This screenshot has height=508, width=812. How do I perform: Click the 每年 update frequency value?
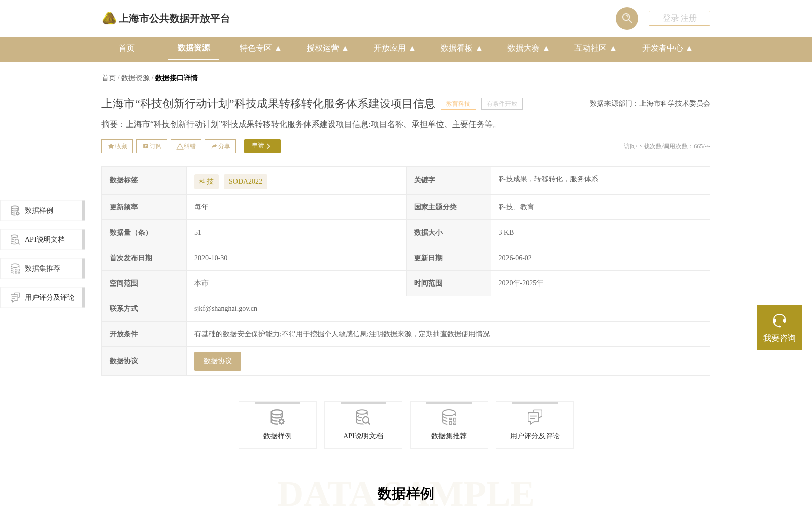tap(201, 207)
